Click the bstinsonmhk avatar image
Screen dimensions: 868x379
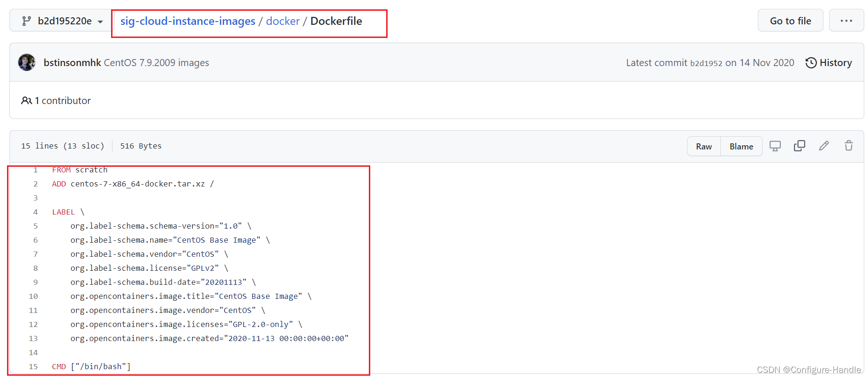point(27,62)
